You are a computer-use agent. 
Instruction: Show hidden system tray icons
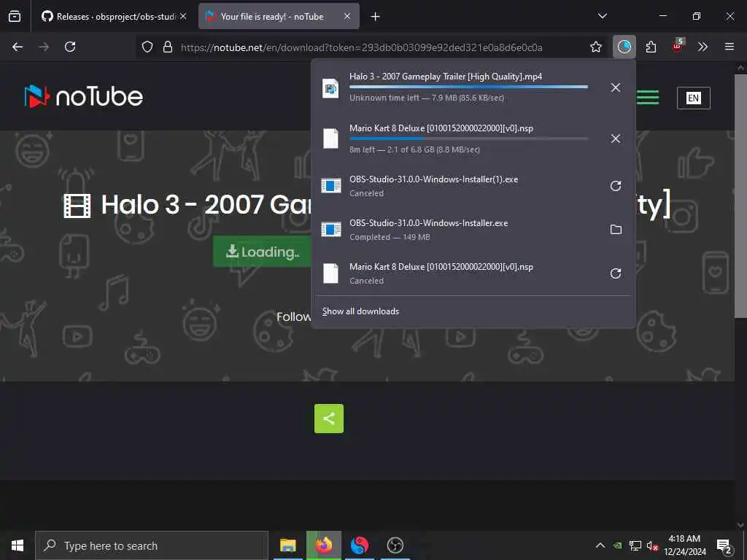click(600, 545)
